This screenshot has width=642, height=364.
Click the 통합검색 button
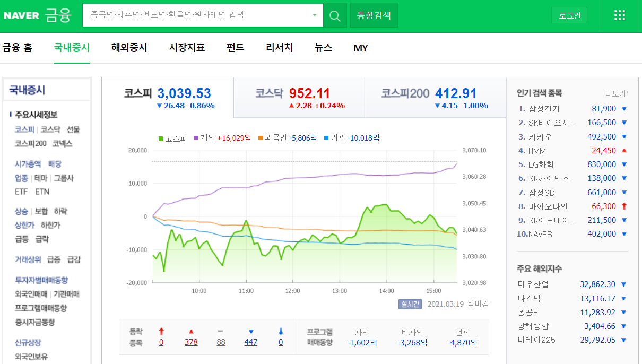[374, 15]
